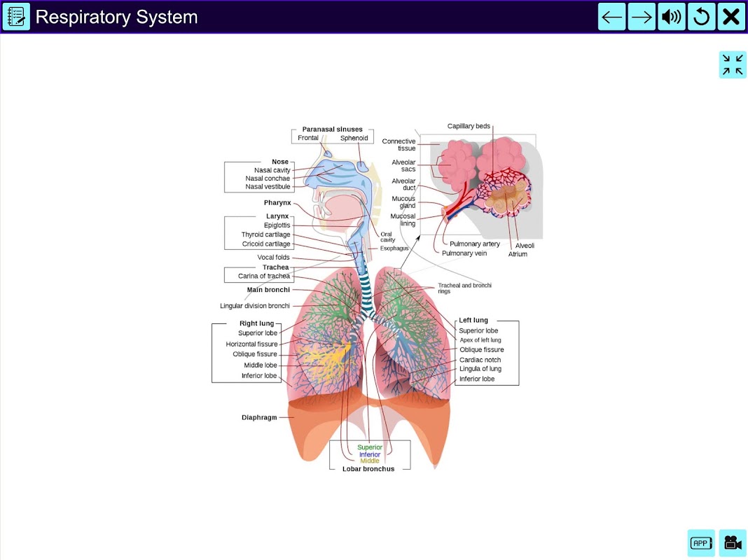
Task: Click the yellow 'Middle' bronchus label
Action: coord(370,461)
